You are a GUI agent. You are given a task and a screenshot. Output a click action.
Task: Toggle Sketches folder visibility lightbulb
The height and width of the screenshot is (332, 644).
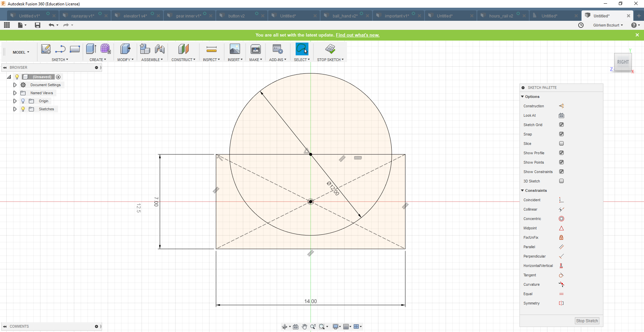tap(23, 109)
